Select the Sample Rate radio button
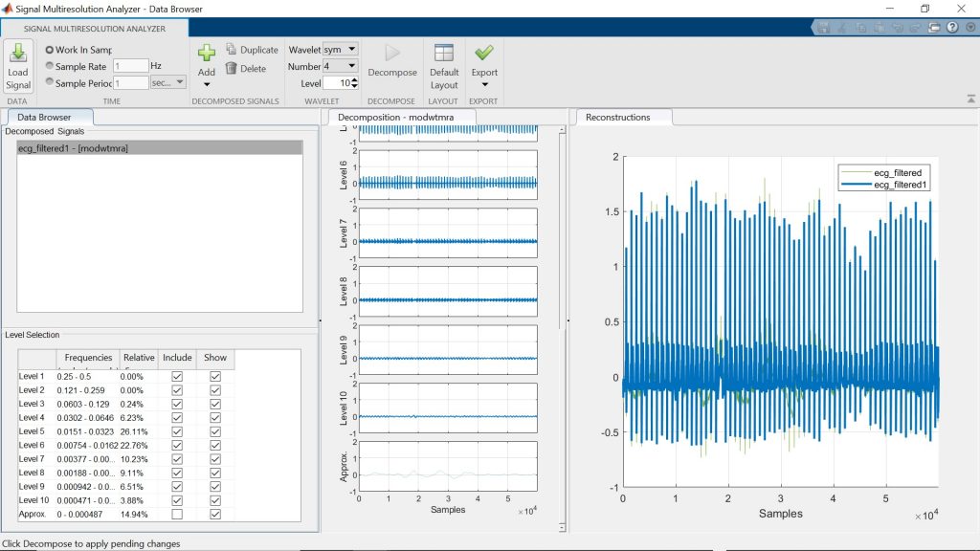The height and width of the screenshot is (551, 980). coord(50,66)
